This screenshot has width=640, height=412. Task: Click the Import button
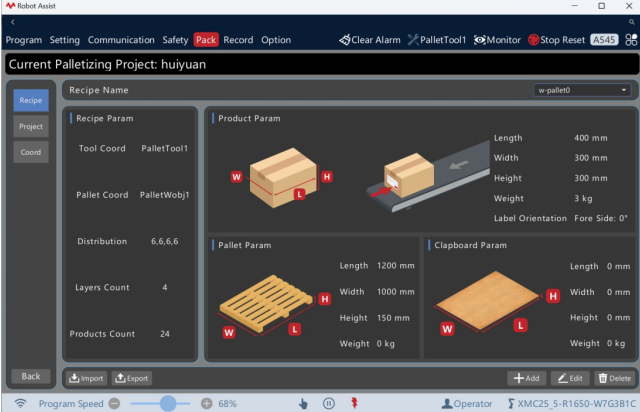click(x=87, y=379)
